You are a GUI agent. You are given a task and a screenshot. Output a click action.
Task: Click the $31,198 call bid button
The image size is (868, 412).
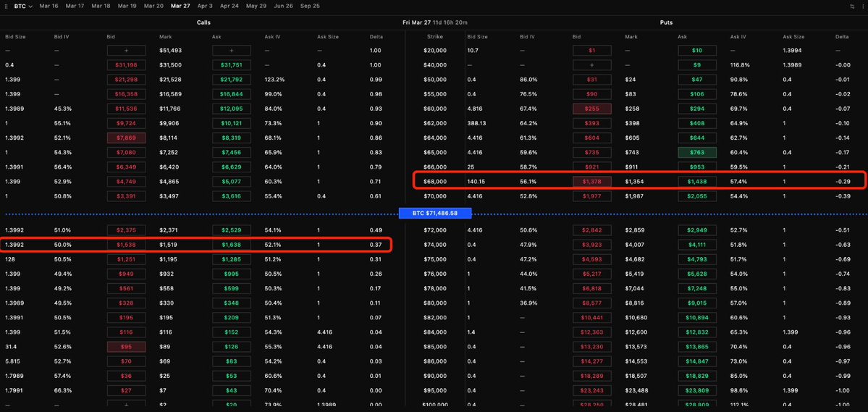[126, 64]
